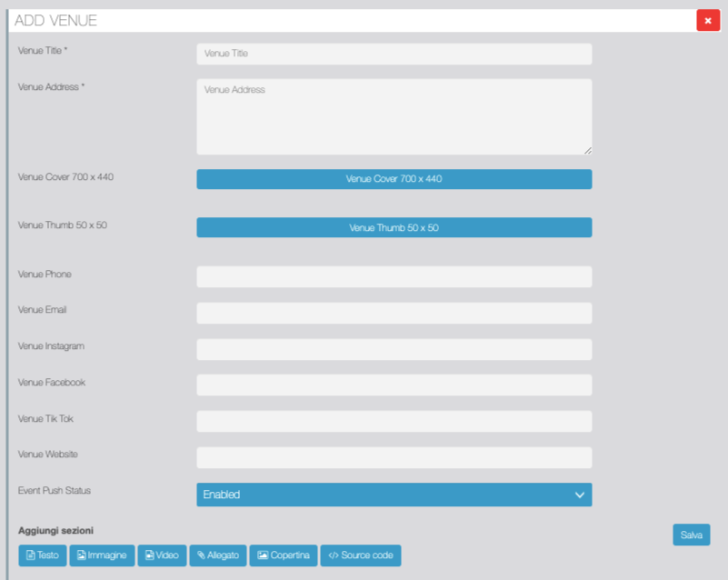728x580 pixels.
Task: Add a Video section
Action: tap(162, 555)
